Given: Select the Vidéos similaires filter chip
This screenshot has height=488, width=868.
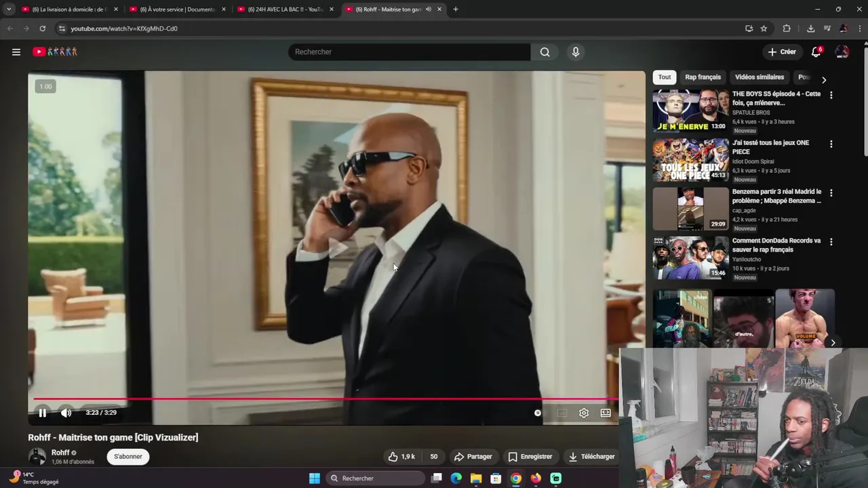Looking at the screenshot, I should pos(759,77).
